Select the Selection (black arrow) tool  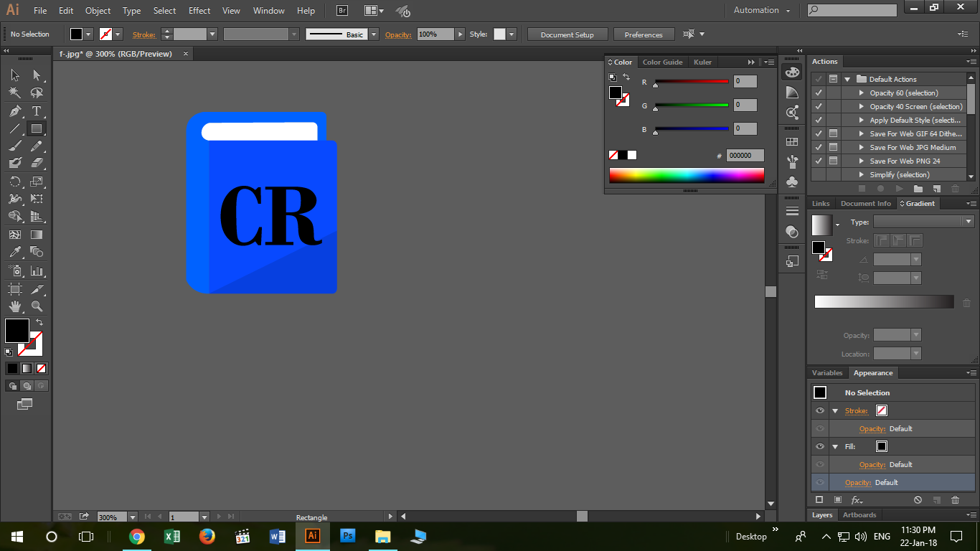click(x=15, y=75)
